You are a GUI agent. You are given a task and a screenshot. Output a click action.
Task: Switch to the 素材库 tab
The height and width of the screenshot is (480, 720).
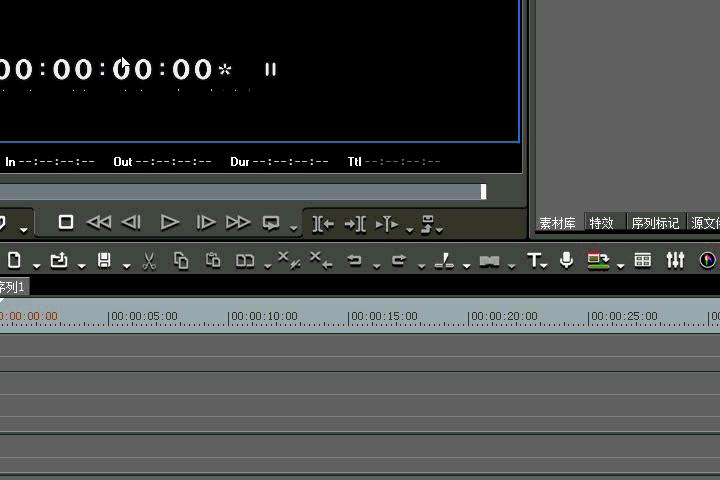(557, 223)
